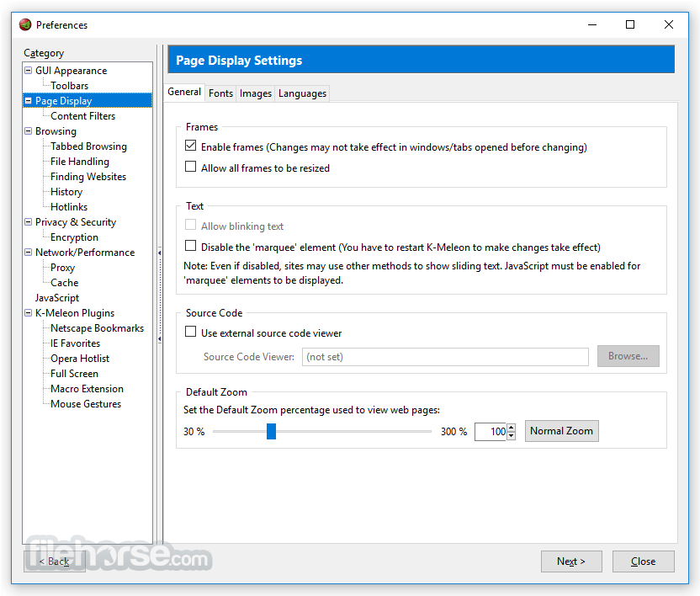Click the Next > button
This screenshot has height=596, width=700.
pyautogui.click(x=571, y=561)
